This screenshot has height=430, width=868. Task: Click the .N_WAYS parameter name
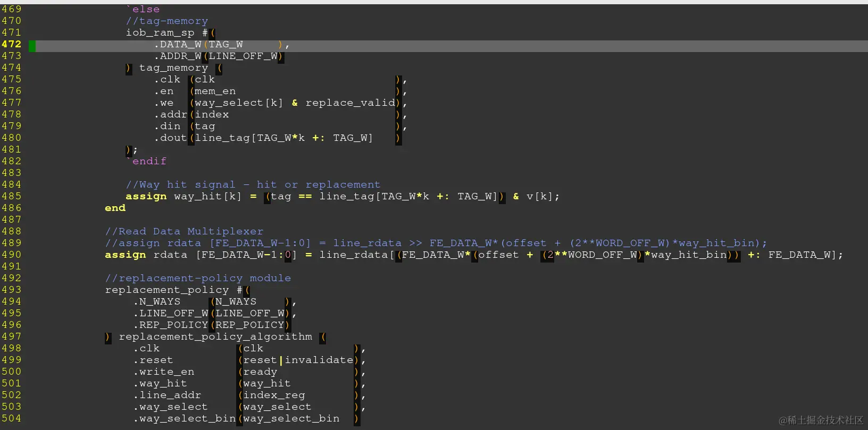[156, 301]
